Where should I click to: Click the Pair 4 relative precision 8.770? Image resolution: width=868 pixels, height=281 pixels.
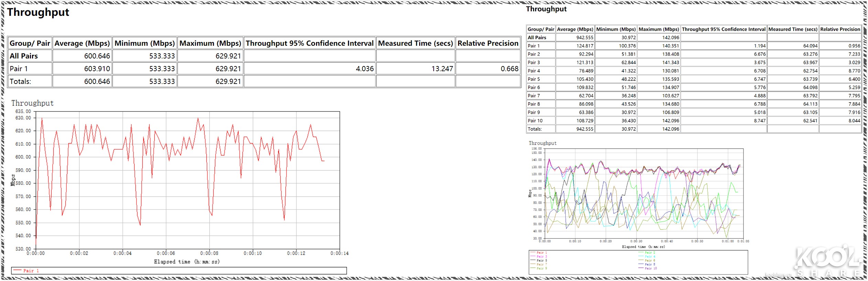click(x=854, y=71)
